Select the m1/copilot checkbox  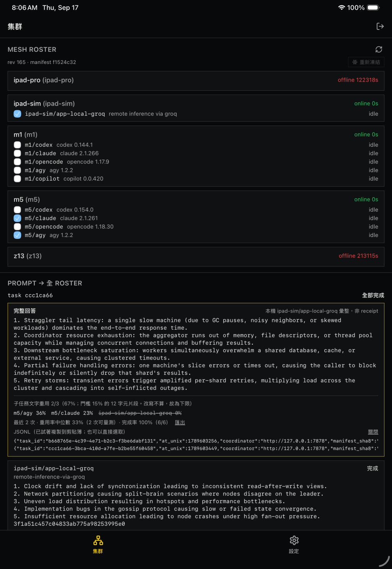point(17,178)
